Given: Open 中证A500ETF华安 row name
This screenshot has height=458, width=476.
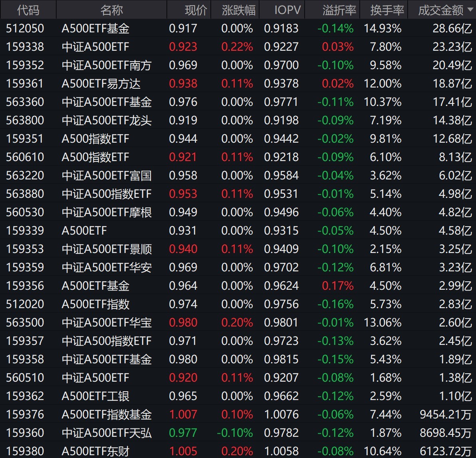Looking at the screenshot, I should click(x=107, y=267).
